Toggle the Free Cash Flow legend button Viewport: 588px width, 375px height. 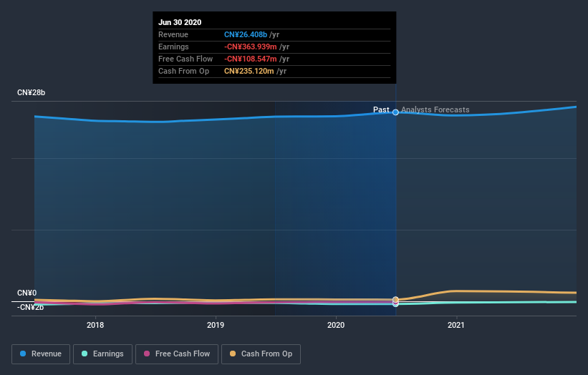177,354
